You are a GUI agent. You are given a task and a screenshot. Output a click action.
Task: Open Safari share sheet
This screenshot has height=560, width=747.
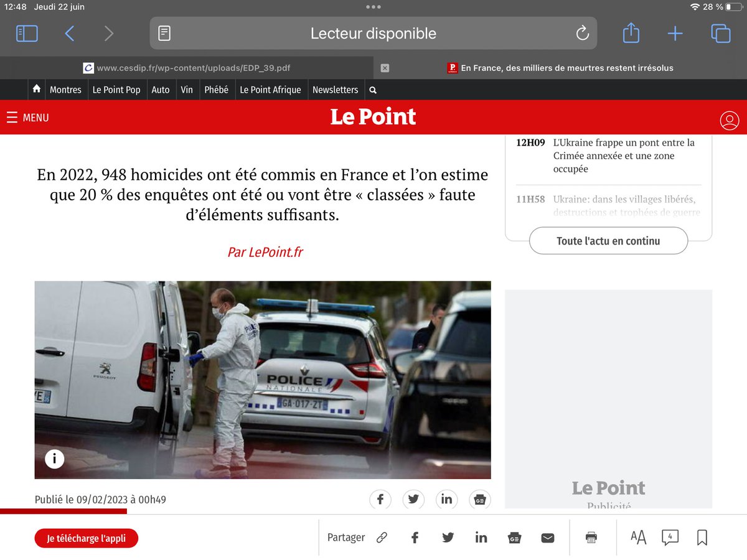(x=631, y=32)
